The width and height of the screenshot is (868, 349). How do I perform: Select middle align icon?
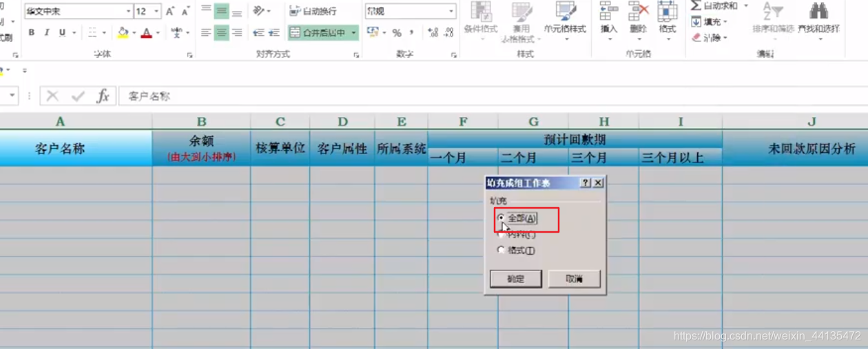[221, 12]
